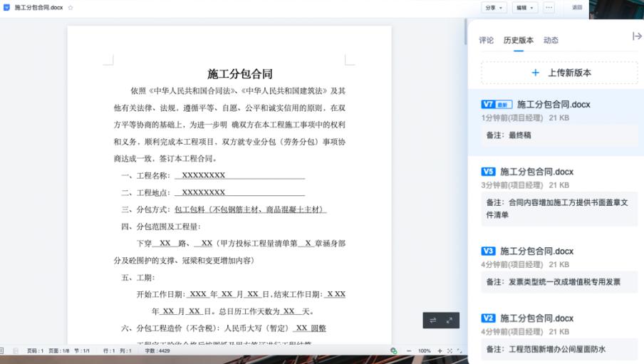Click the note 工程范围新增办公间屋面防水
Screen dimensions: 644x364
(559, 349)
